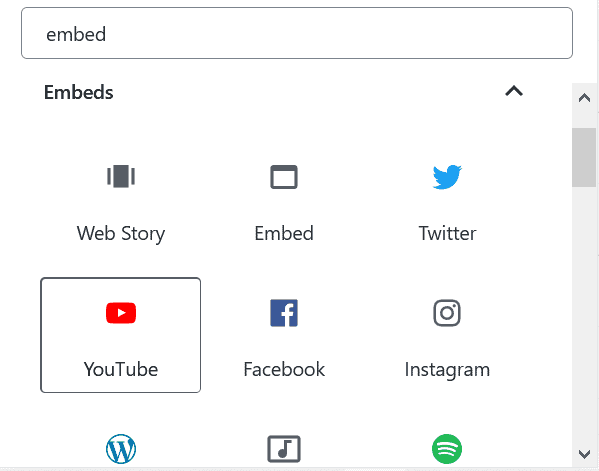Choose the Twitter bird icon
Viewport: 599px width, 471px height.
tap(447, 177)
